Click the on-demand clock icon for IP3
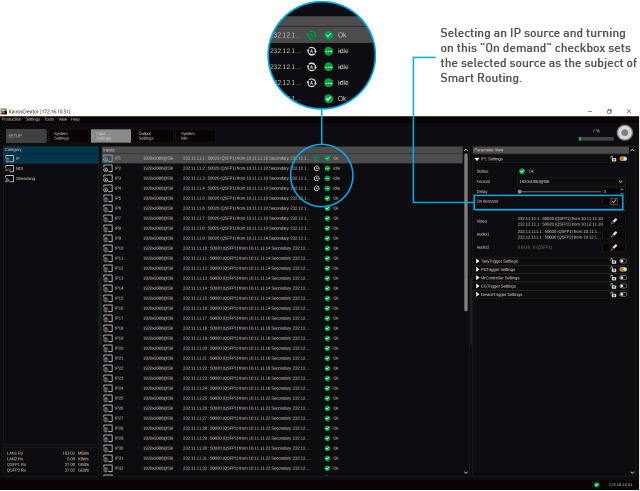Screen dimensions: 640x491 pos(316,178)
